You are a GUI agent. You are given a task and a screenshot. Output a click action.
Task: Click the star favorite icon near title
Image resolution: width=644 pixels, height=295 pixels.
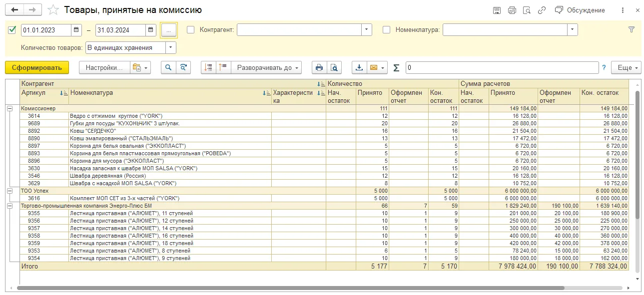[52, 10]
